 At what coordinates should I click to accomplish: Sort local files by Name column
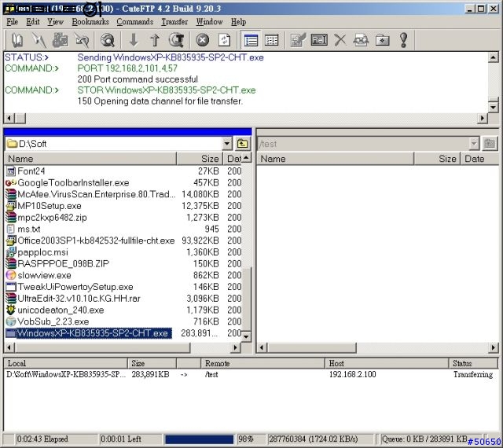pyautogui.click(x=90, y=159)
